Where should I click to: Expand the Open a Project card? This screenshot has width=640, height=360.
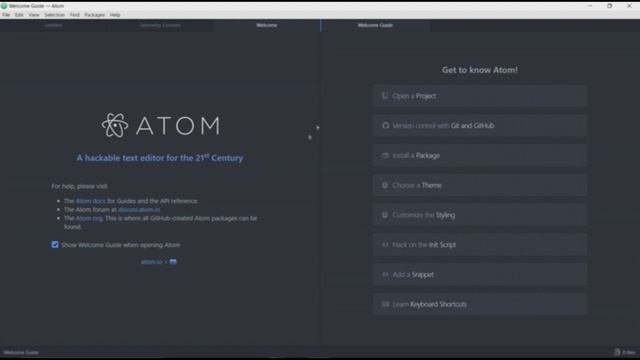coord(480,96)
